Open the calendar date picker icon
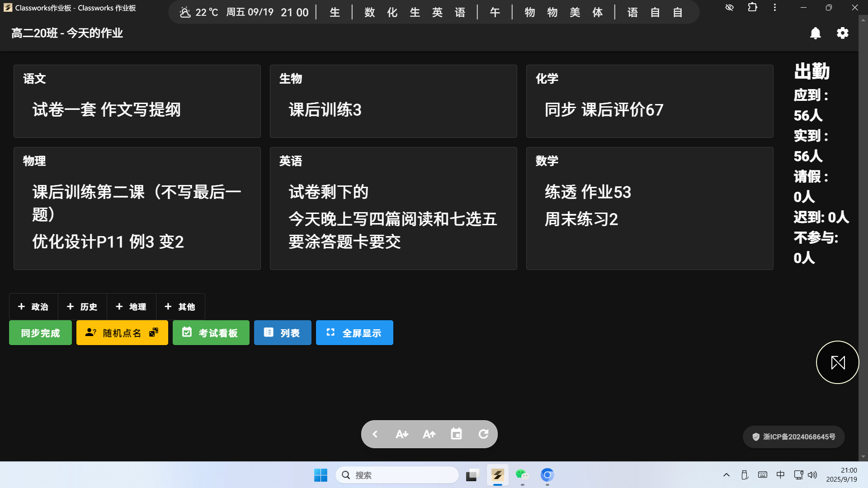 coord(456,434)
